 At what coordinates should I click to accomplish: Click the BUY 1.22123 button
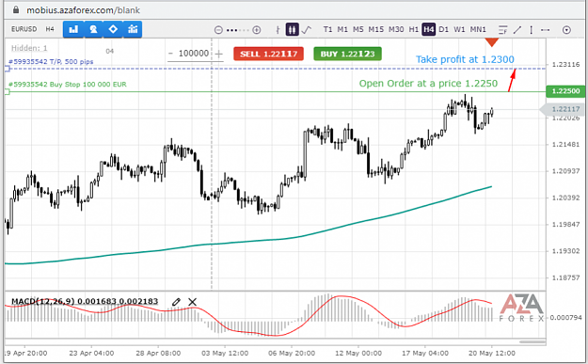click(347, 54)
